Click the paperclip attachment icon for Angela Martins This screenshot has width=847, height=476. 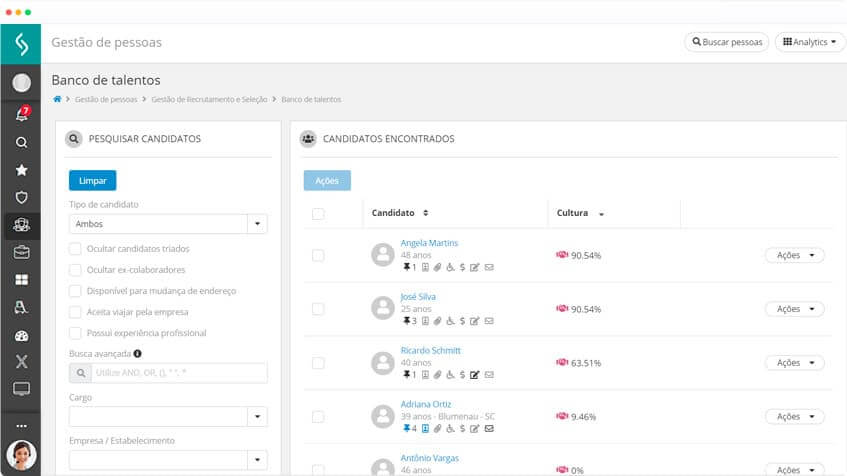pyautogui.click(x=437, y=267)
